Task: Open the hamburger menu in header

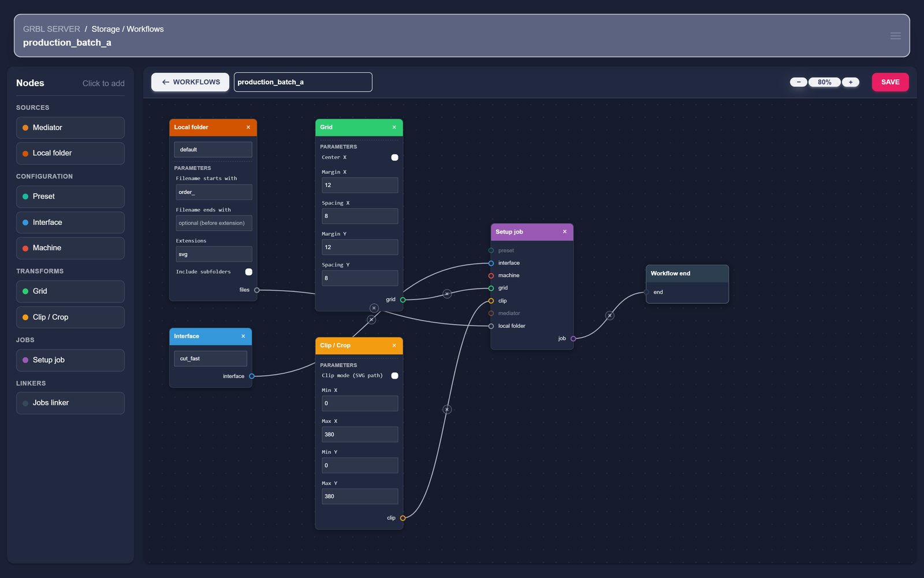Action: tap(896, 36)
